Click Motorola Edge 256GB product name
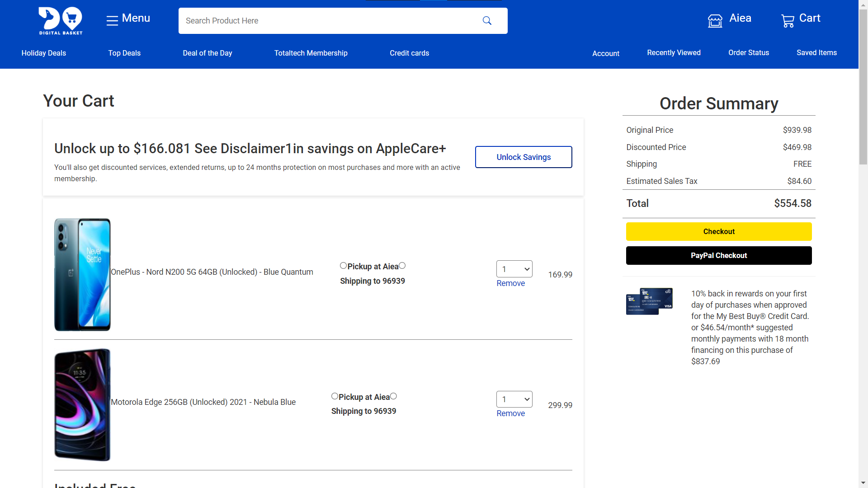 tap(203, 402)
